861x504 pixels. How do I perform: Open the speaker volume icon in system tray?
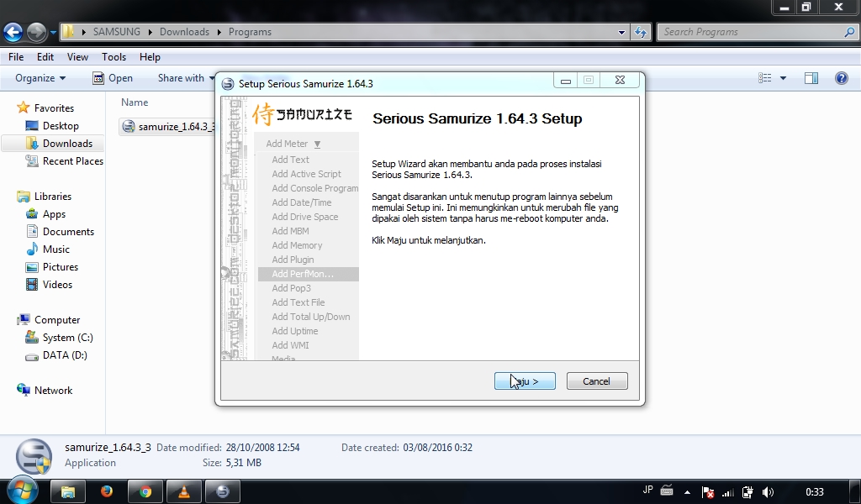[x=768, y=492]
